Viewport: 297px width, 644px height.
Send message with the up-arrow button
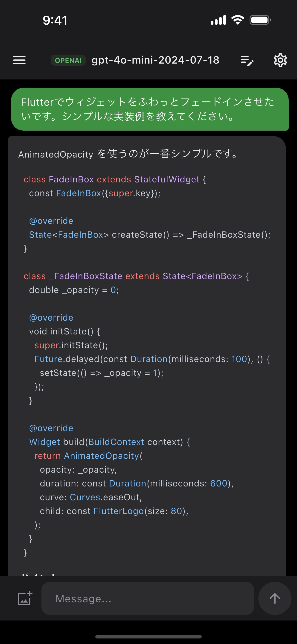(x=275, y=598)
